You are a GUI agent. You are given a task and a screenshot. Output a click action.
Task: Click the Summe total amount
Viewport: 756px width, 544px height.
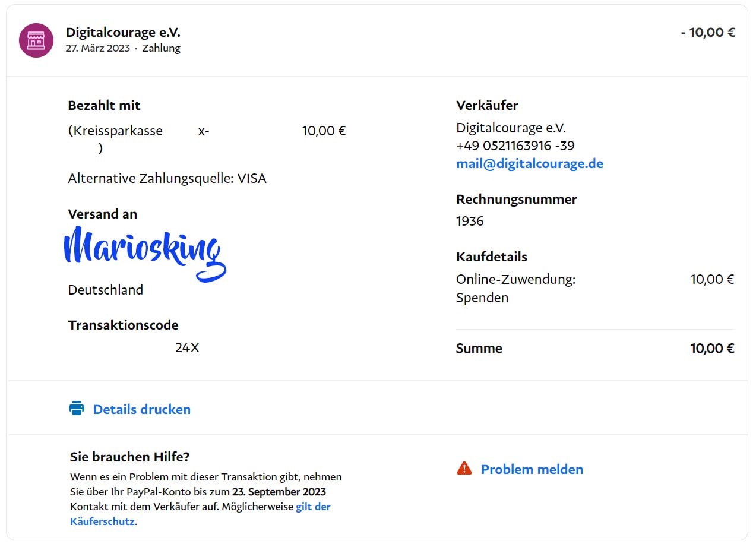pyautogui.click(x=712, y=349)
